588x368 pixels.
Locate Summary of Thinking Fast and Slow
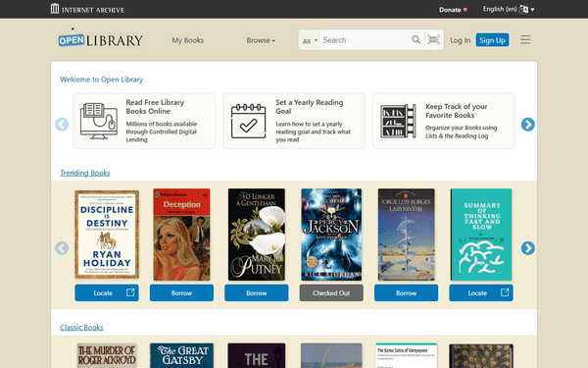pyautogui.click(x=481, y=292)
